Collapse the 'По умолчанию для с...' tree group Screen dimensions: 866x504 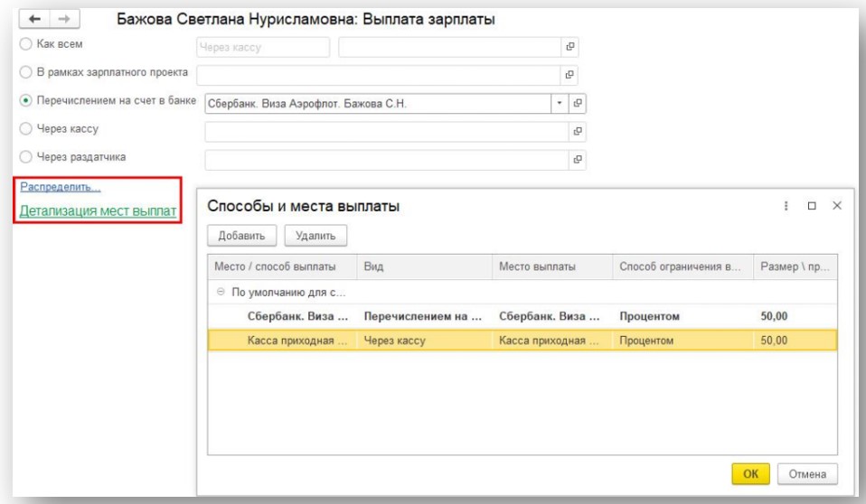point(220,292)
